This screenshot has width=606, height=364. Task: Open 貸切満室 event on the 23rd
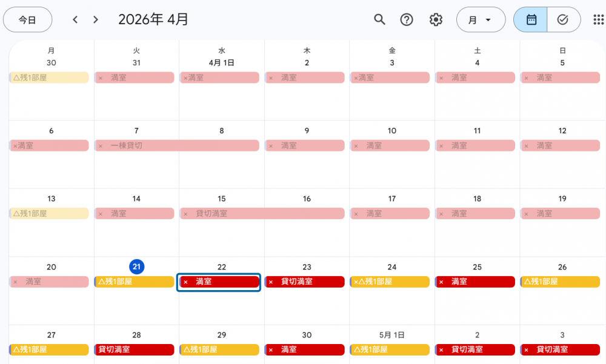click(x=305, y=282)
